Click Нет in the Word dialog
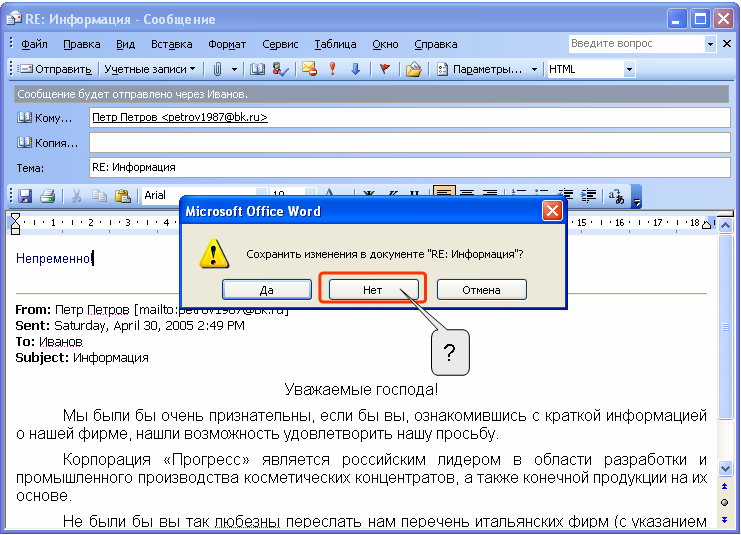 [373, 289]
